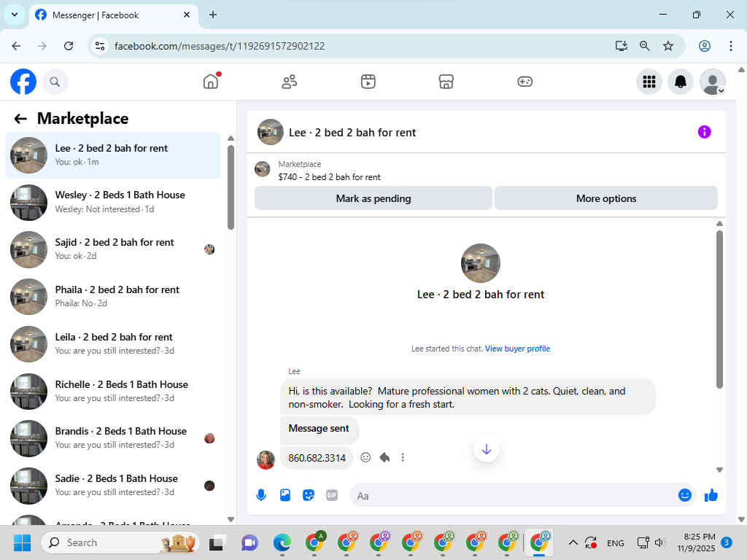Open the Richelle · 2 Beds 1 Bath House chat
The height and width of the screenshot is (560, 747).
113,392
